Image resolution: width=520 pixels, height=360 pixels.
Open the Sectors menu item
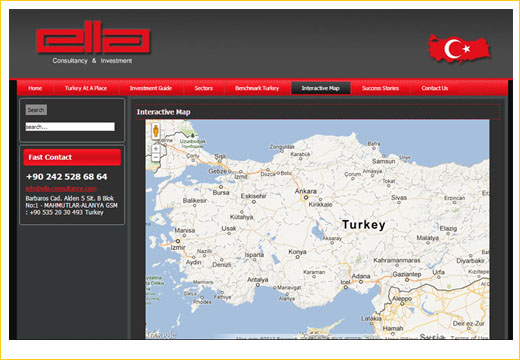(x=203, y=88)
